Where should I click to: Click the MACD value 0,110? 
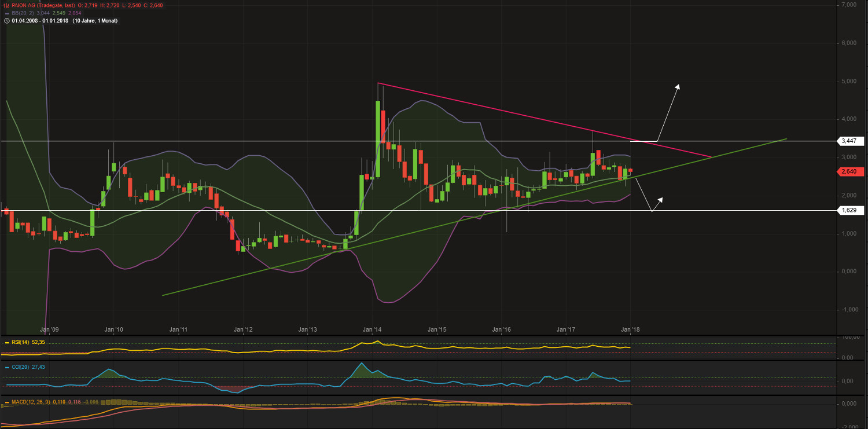pos(59,401)
